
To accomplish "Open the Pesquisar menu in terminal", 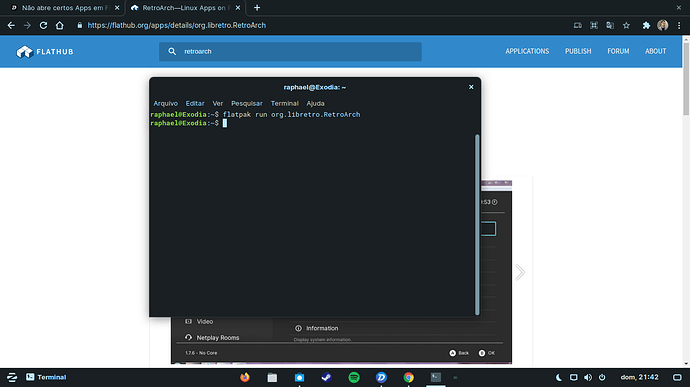I will pyautogui.click(x=247, y=103).
